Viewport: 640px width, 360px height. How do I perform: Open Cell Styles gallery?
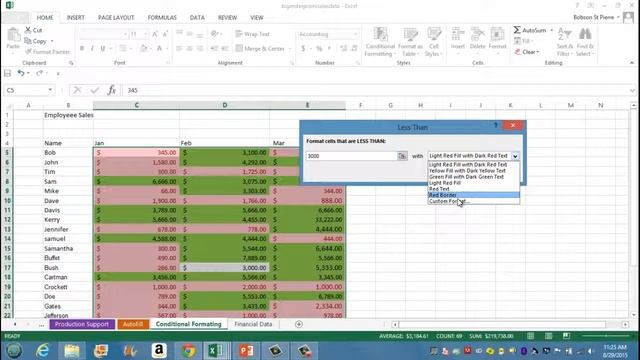433,42
